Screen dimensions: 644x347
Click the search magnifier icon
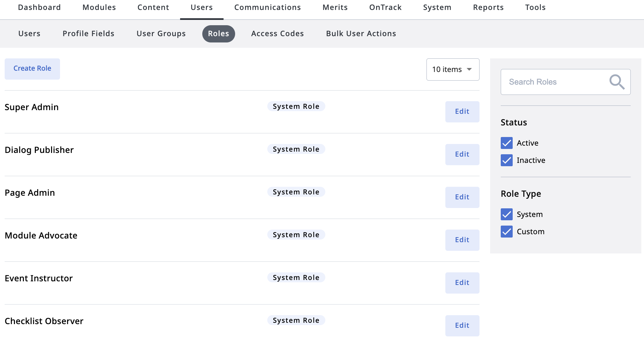617,82
